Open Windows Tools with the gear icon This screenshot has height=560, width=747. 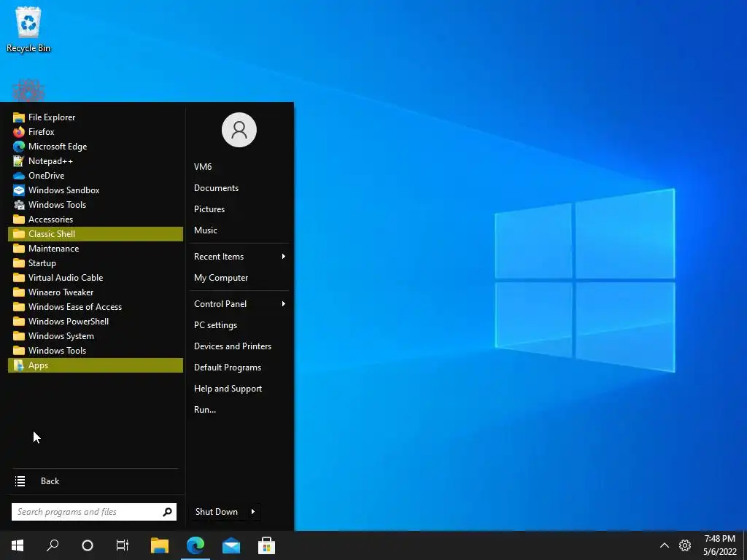click(x=96, y=205)
